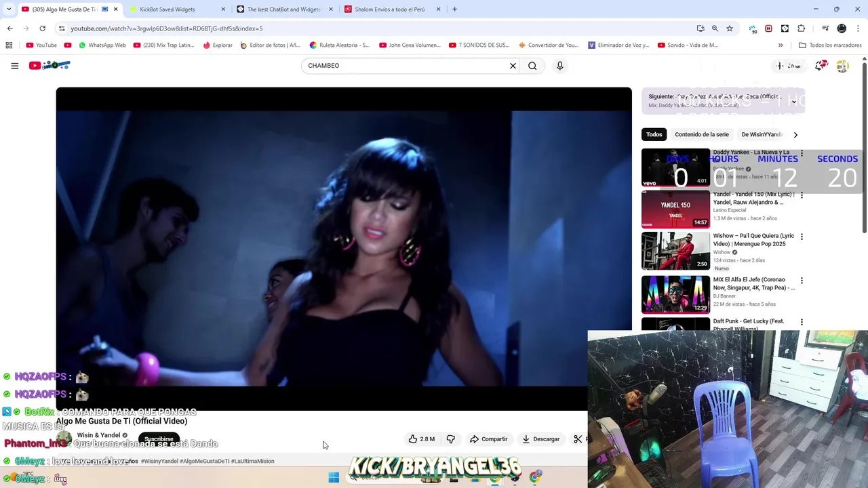Image resolution: width=868 pixels, height=488 pixels.
Task: Show more filter chips arrow
Action: (x=795, y=134)
